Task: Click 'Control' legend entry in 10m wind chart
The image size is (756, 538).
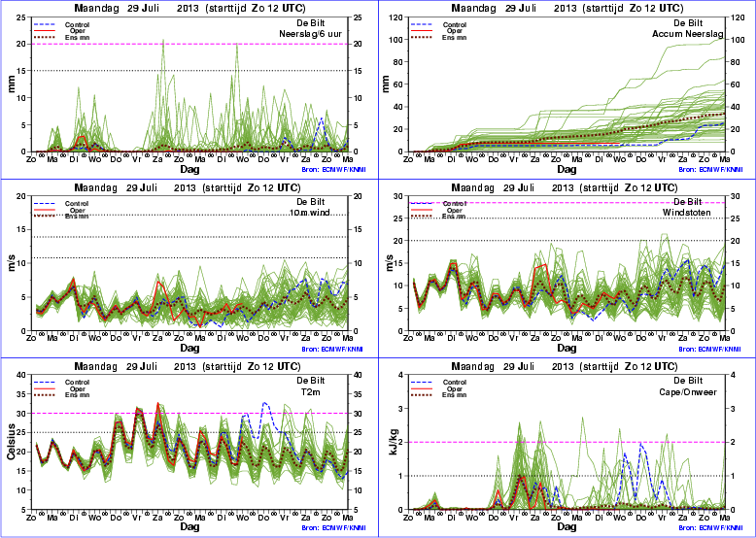Action: pyautogui.click(x=77, y=204)
